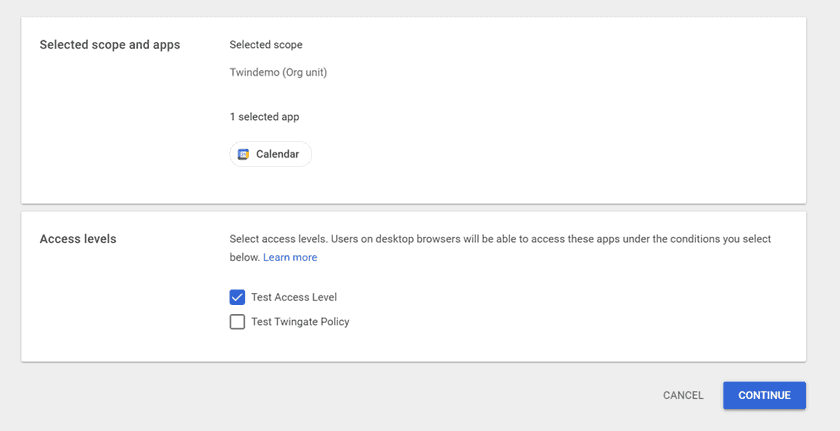The height and width of the screenshot is (431, 840).
Task: Click the Select access levels description text
Action: tap(500, 240)
